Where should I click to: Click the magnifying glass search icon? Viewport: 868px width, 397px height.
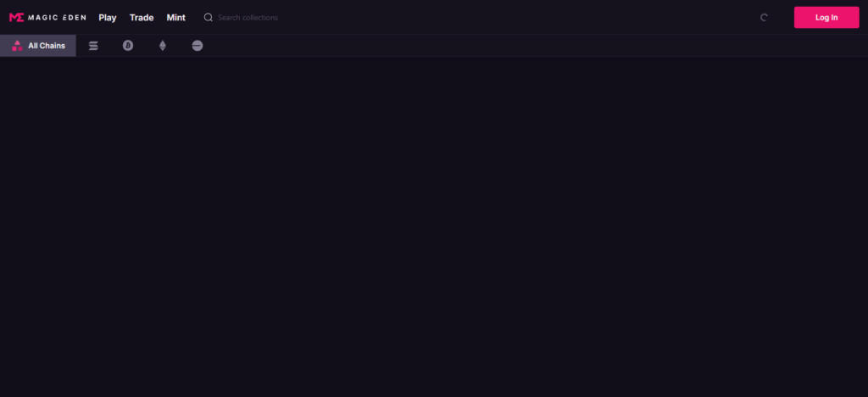[209, 17]
